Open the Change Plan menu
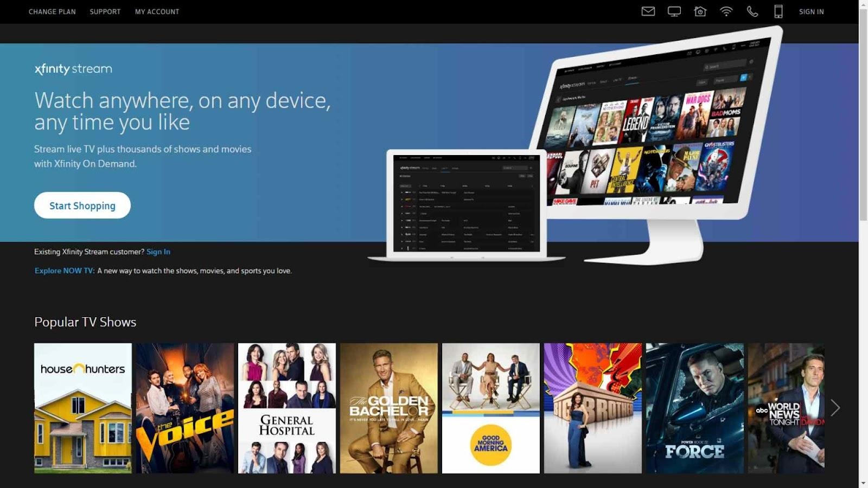868x488 pixels. pos(52,11)
